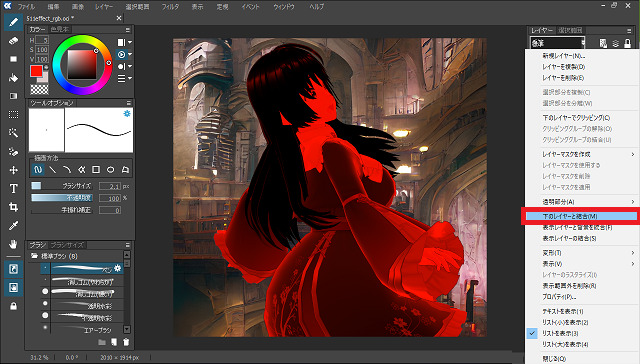Choose rectangle drawing method
The width and height of the screenshot is (640, 364).
point(96,169)
